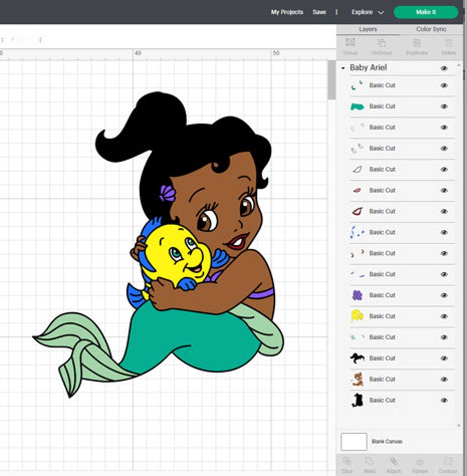The image size is (467, 476).
Task: Select the Slice tool
Action: (347, 465)
